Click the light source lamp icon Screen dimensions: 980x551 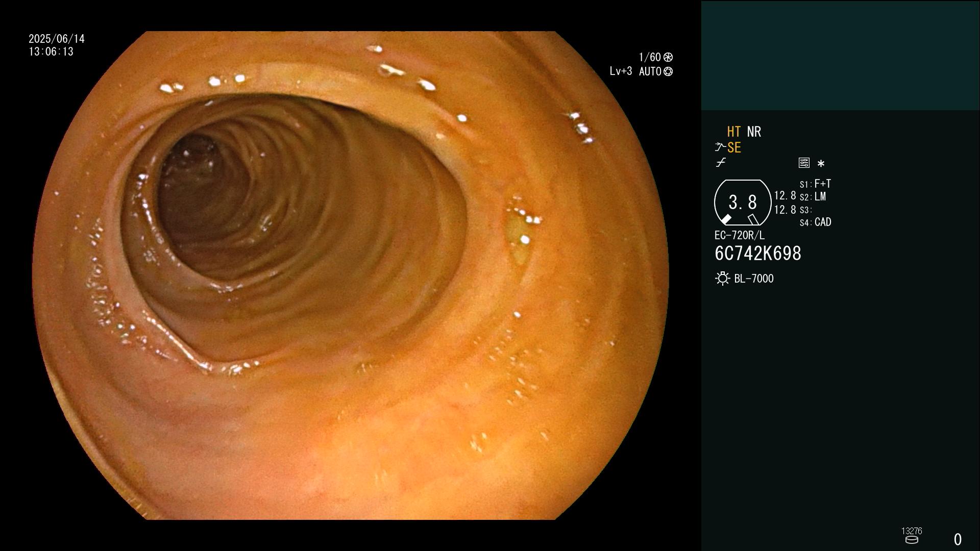[723, 279]
